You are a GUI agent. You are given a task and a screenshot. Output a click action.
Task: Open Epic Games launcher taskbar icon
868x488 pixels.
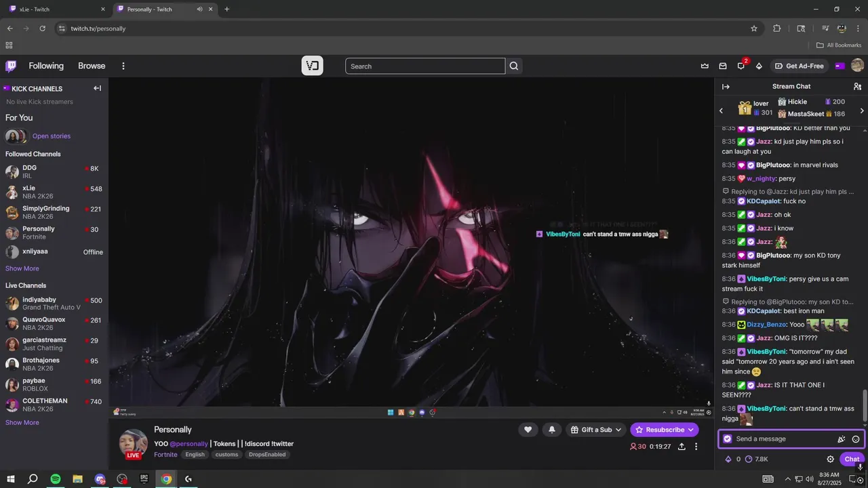pos(144,479)
